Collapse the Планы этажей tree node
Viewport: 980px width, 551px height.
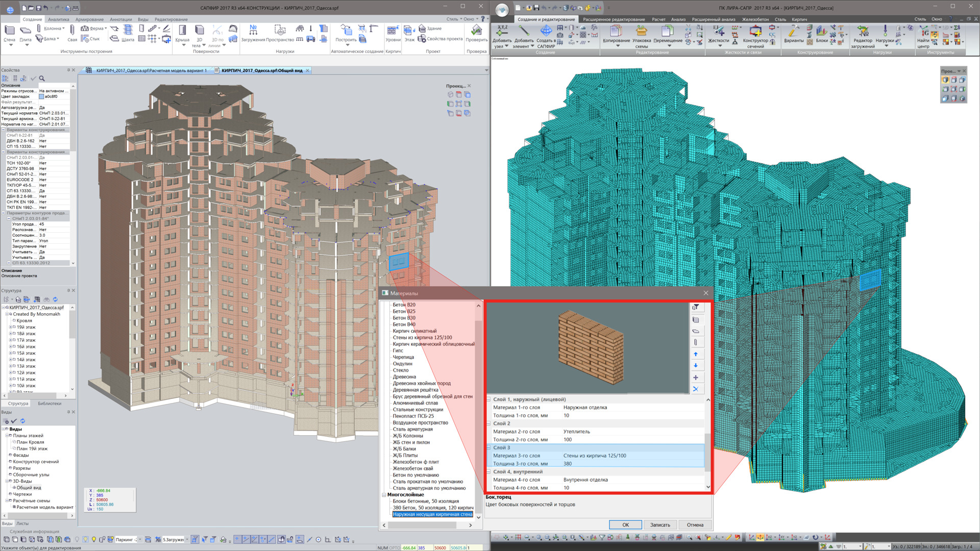click(x=7, y=436)
